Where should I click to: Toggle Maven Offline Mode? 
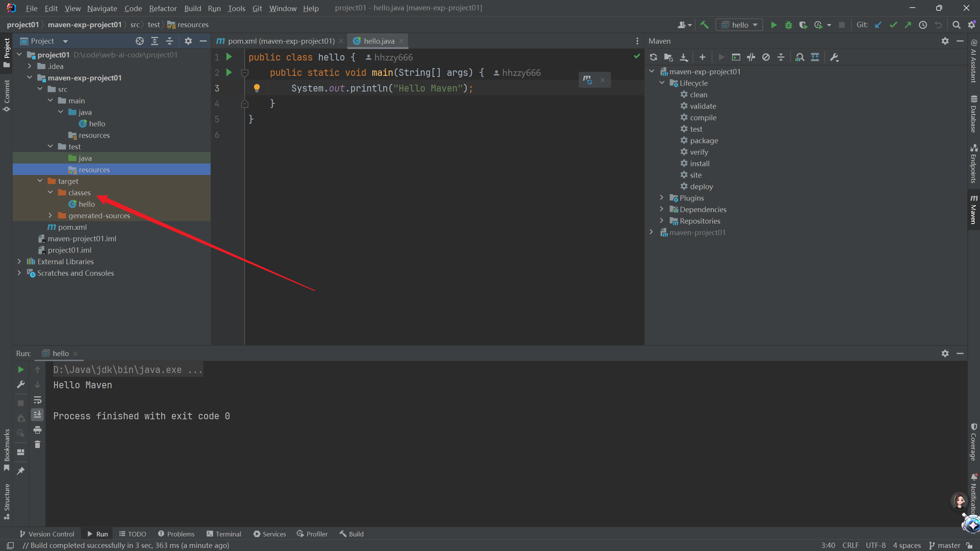point(751,57)
